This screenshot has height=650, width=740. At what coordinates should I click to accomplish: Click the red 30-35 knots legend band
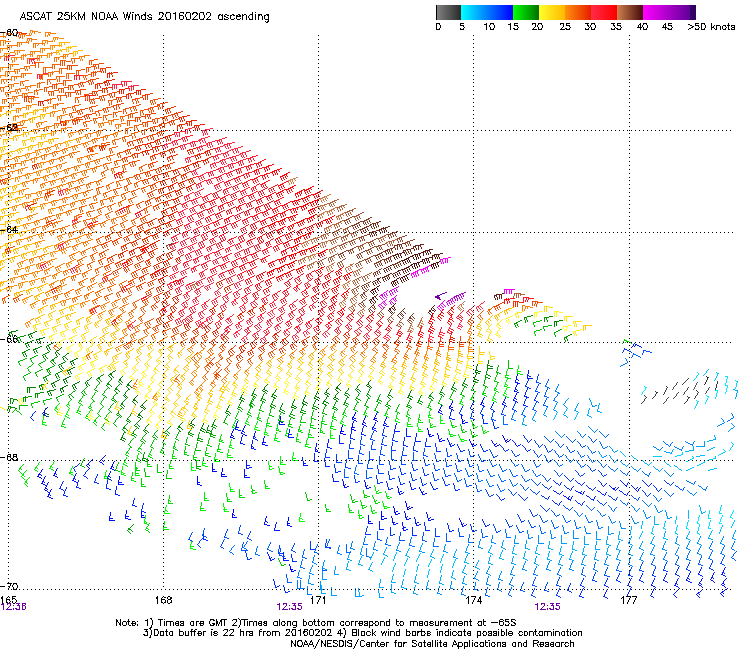coord(604,12)
